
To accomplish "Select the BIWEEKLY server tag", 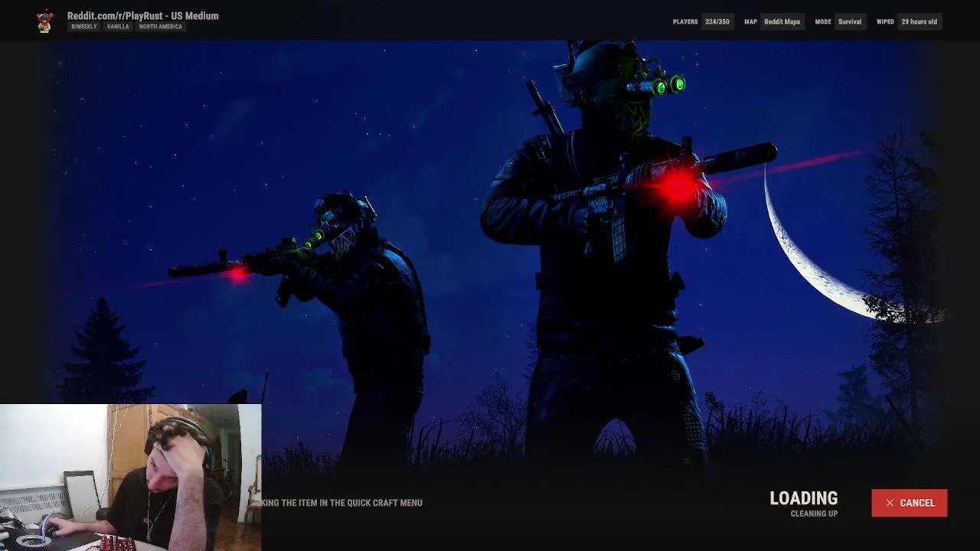I will [x=84, y=27].
